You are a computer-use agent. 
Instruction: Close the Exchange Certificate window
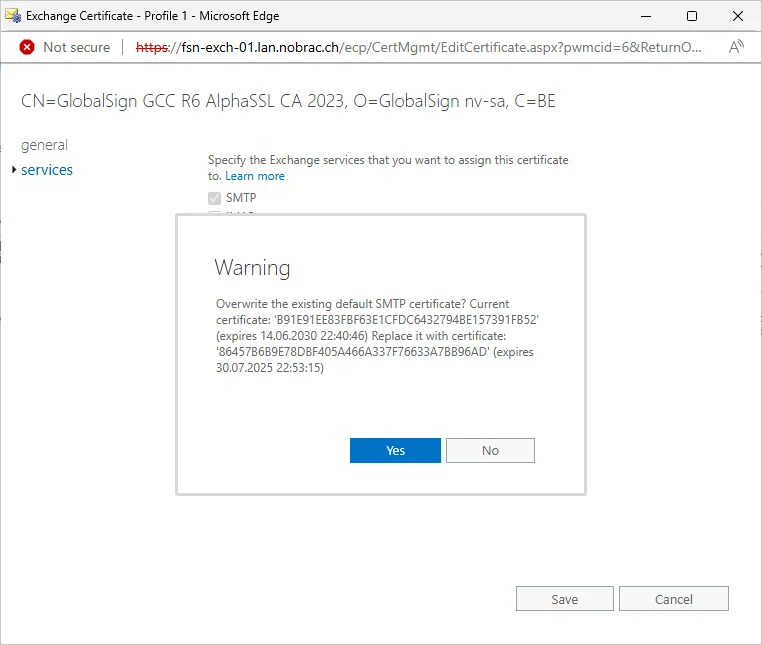737,16
